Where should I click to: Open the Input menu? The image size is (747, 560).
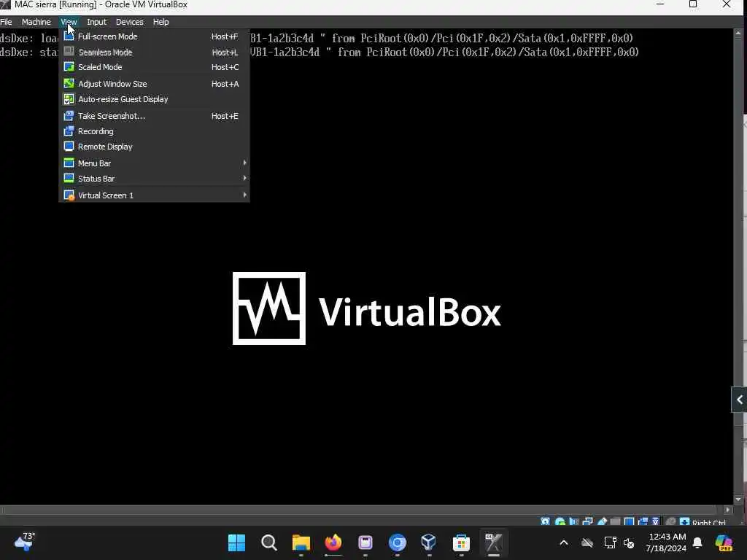pos(97,22)
